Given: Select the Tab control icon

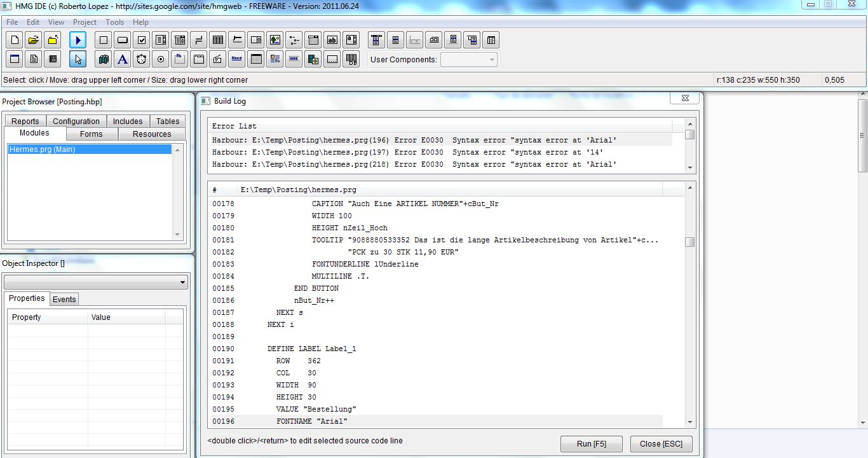Looking at the screenshot, I should [199, 59].
